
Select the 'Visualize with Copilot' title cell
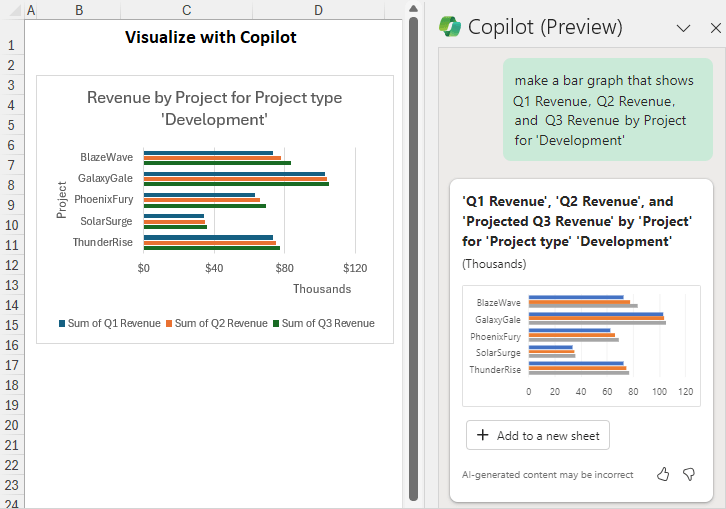[x=211, y=37]
